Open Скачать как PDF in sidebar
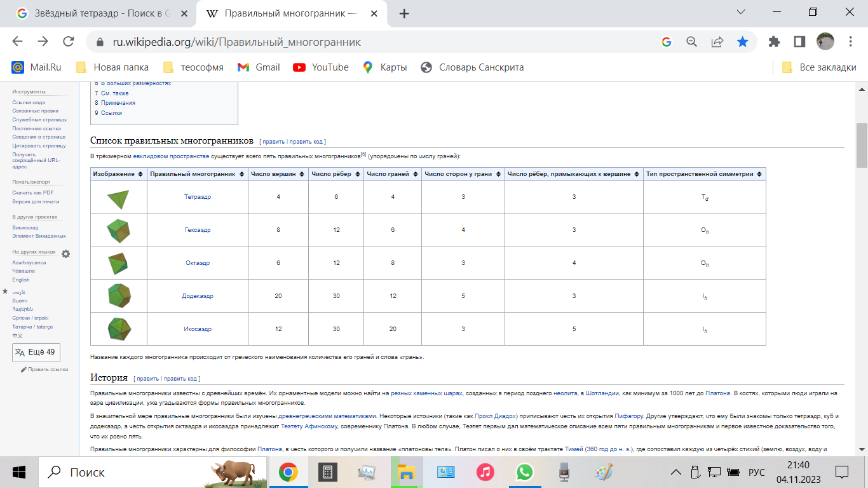 tap(33, 193)
